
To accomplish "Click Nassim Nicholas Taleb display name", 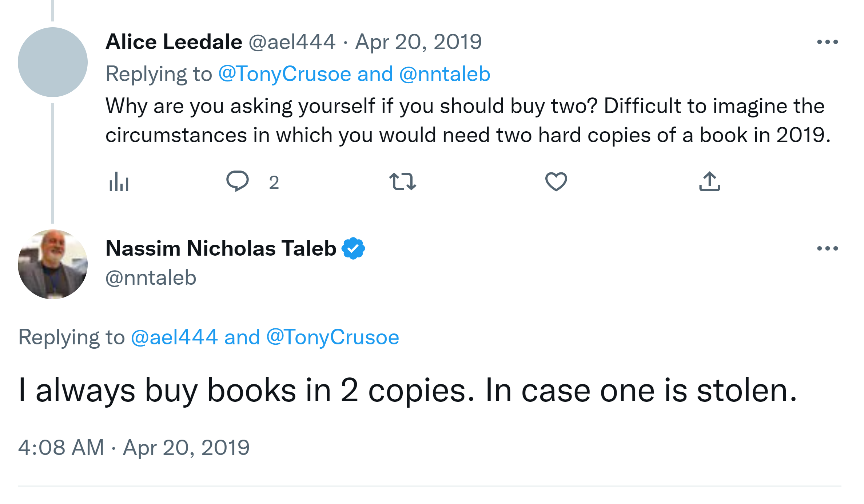I will point(221,248).
